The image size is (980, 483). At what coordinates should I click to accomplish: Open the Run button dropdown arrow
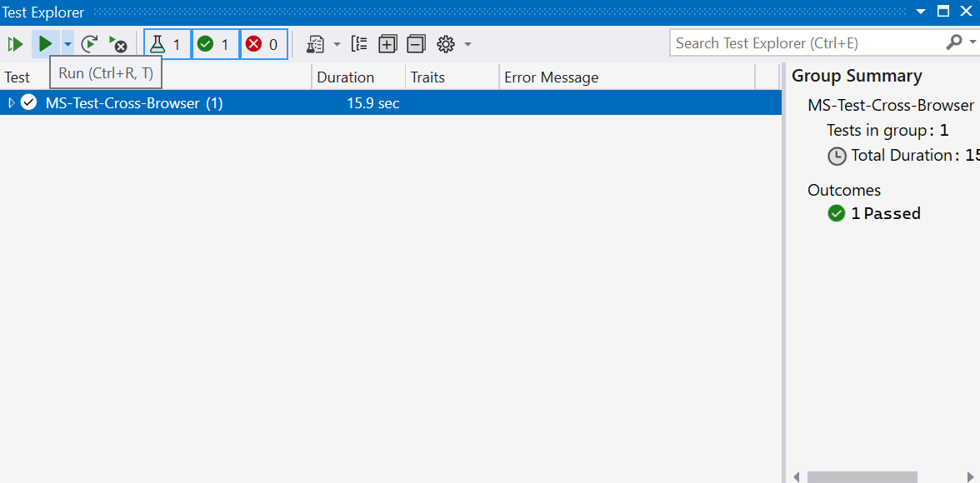click(x=67, y=43)
